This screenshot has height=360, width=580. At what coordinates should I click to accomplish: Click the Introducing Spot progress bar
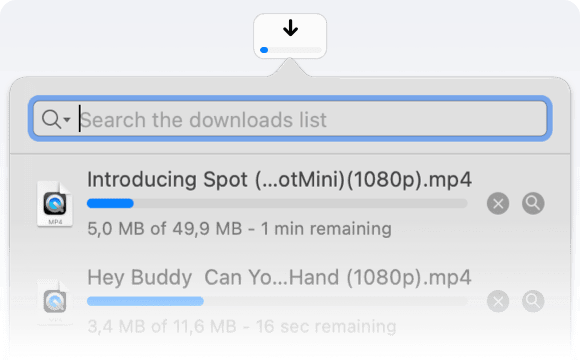pyautogui.click(x=277, y=203)
